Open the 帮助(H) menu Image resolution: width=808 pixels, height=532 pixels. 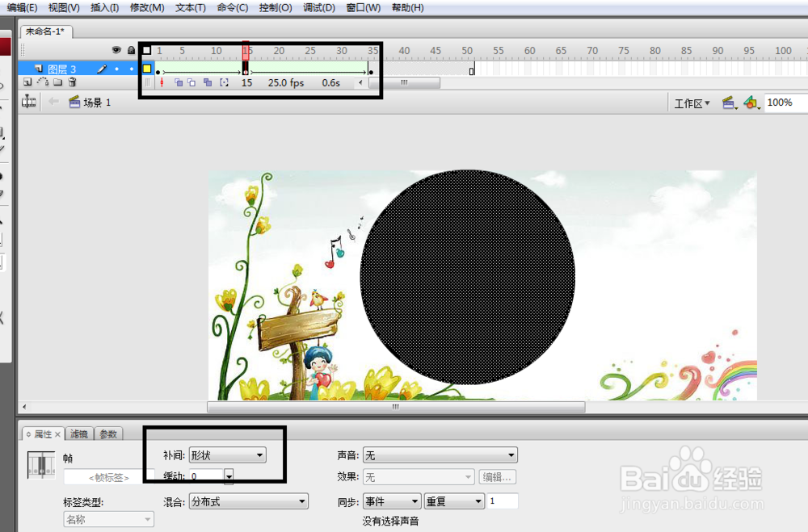(407, 8)
